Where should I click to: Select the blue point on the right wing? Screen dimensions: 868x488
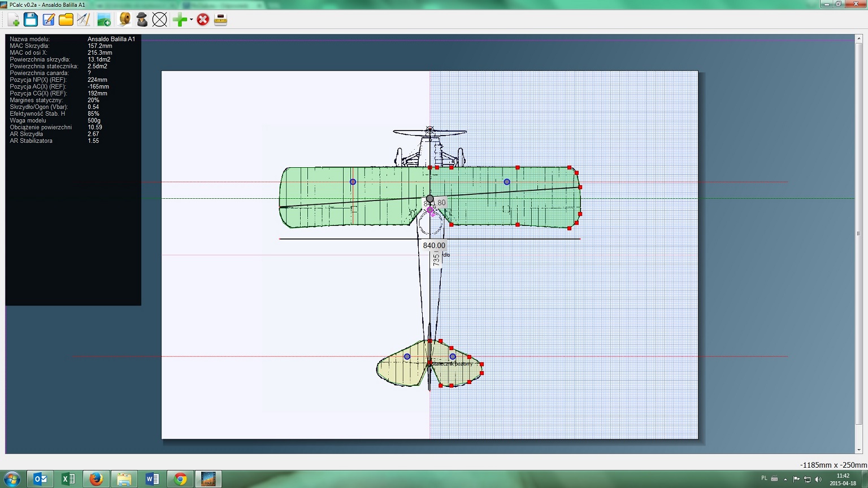point(507,182)
